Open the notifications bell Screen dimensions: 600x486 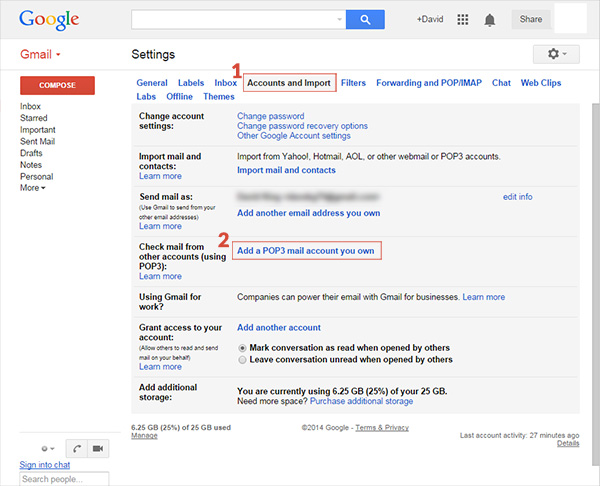coord(491,19)
